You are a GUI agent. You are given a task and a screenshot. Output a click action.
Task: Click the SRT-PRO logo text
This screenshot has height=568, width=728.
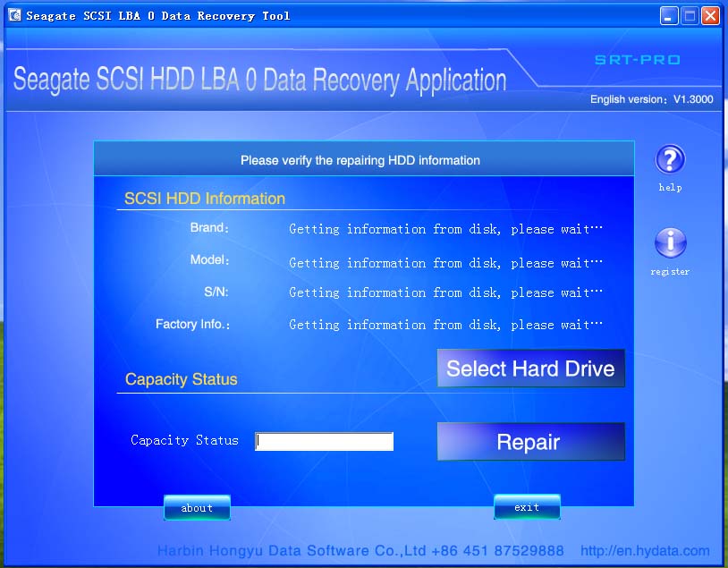coord(638,60)
